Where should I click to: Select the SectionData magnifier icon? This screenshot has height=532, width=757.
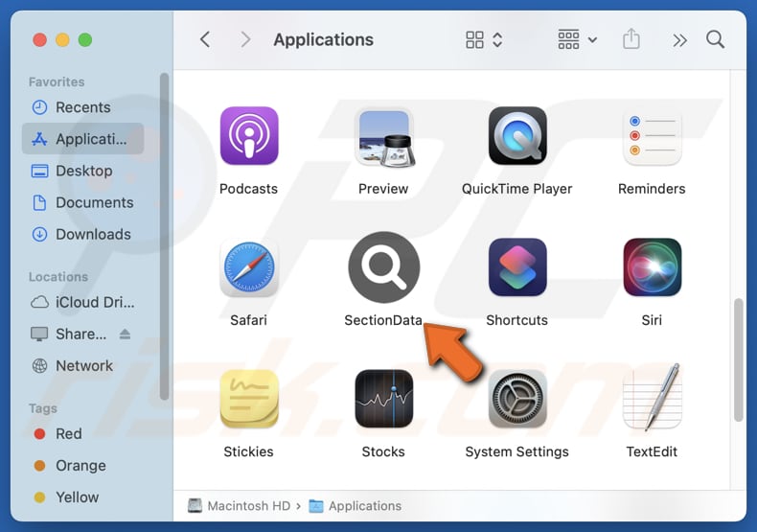tap(384, 267)
